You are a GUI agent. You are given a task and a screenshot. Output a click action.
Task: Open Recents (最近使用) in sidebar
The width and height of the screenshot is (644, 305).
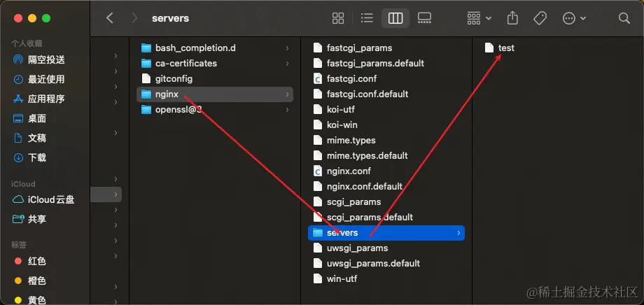click(x=39, y=79)
